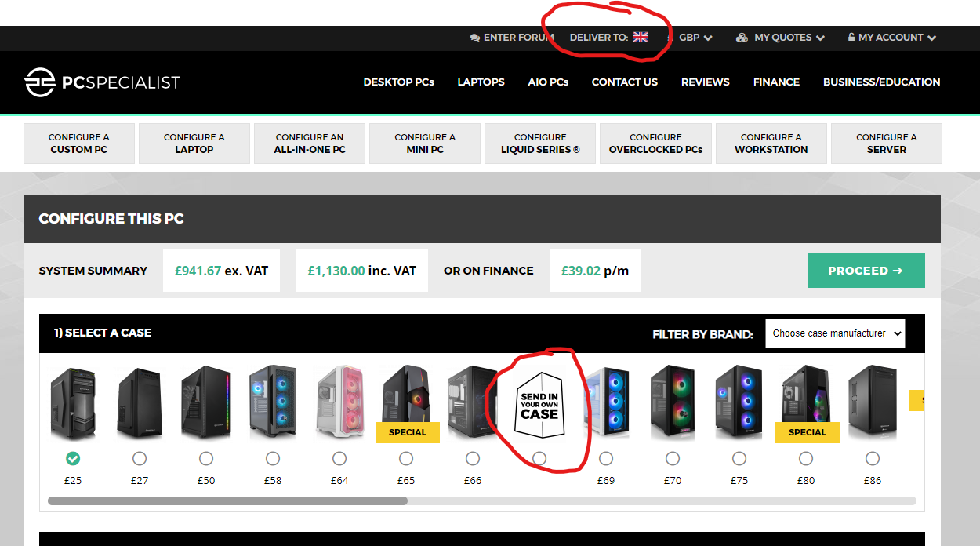980x546 pixels.
Task: Click the £66 case thumbnail image
Action: [x=473, y=403]
